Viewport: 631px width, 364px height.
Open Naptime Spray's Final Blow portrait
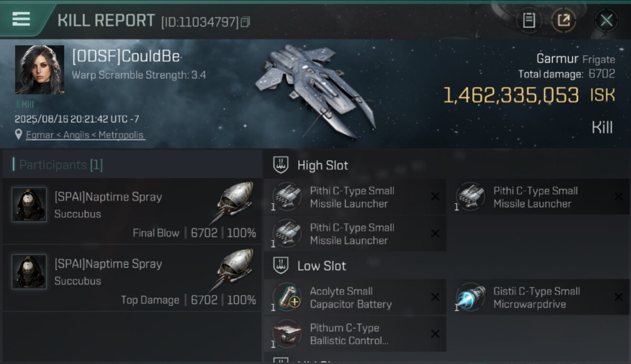click(x=29, y=204)
